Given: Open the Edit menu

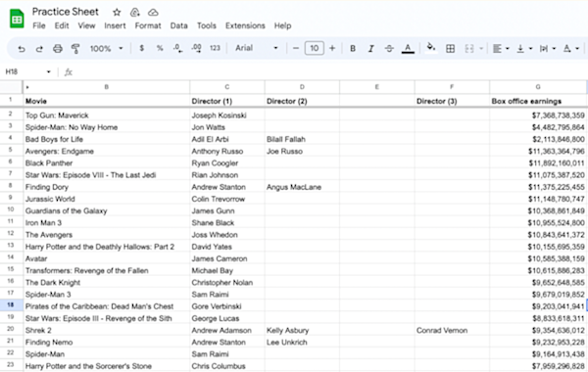Looking at the screenshot, I should tap(62, 25).
